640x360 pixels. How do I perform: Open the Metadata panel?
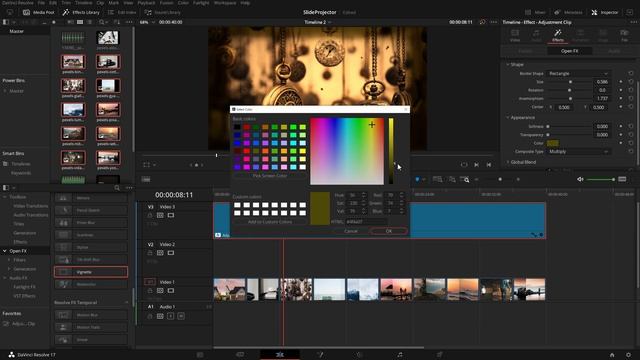[x=569, y=12]
